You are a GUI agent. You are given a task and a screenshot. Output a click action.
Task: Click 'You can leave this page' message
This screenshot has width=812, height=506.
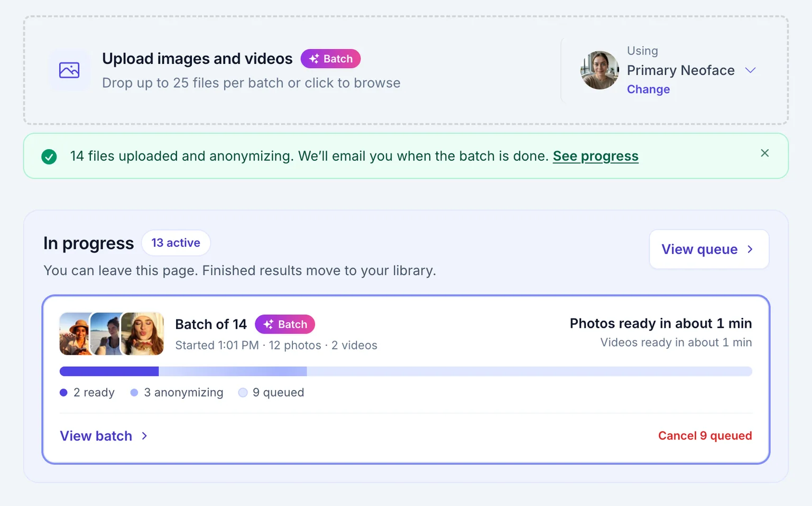pos(239,271)
